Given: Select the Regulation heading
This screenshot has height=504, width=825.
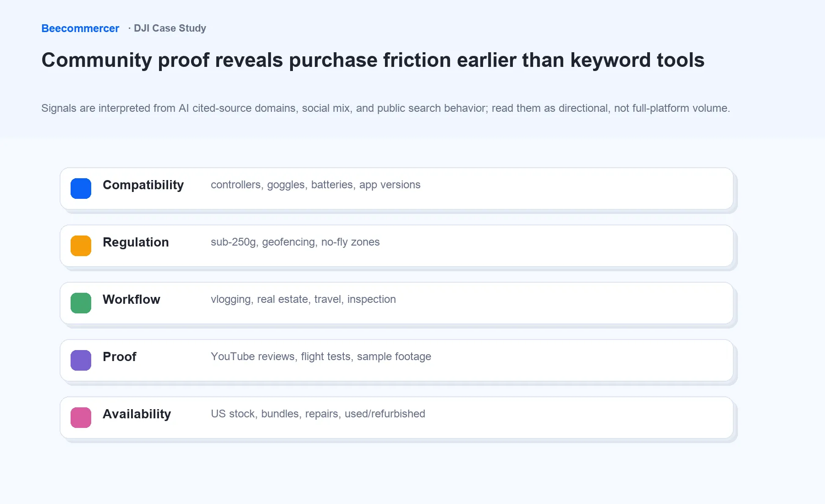Looking at the screenshot, I should point(136,242).
